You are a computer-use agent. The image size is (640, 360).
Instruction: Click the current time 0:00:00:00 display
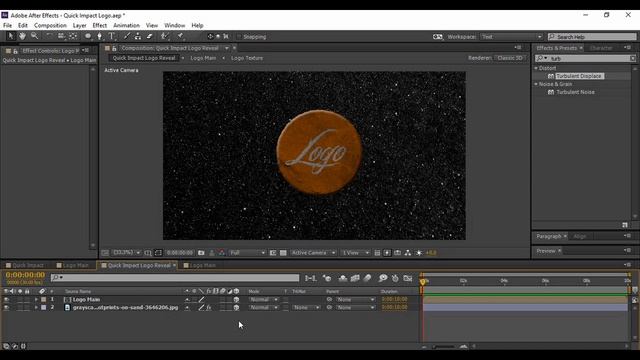(x=25, y=275)
